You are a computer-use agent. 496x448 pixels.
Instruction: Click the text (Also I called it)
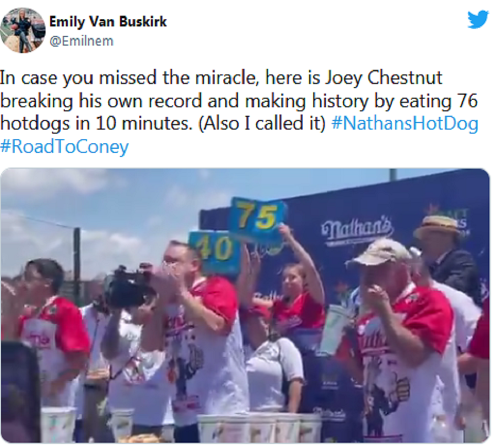[262, 124]
